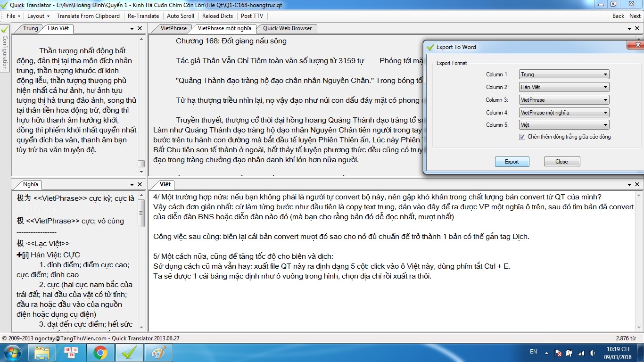This screenshot has width=644, height=362.
Task: Select the Trung tab
Action: 30,28
